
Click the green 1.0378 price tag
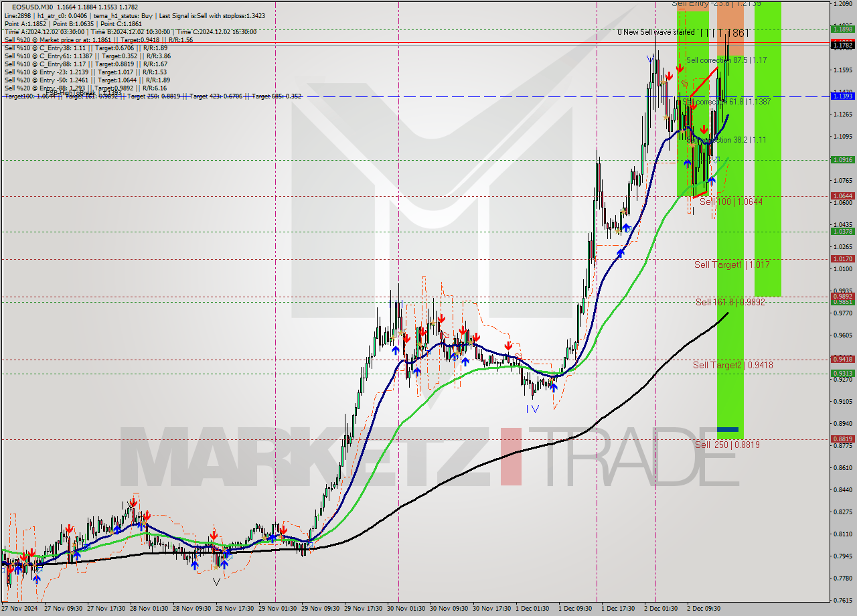pos(842,231)
